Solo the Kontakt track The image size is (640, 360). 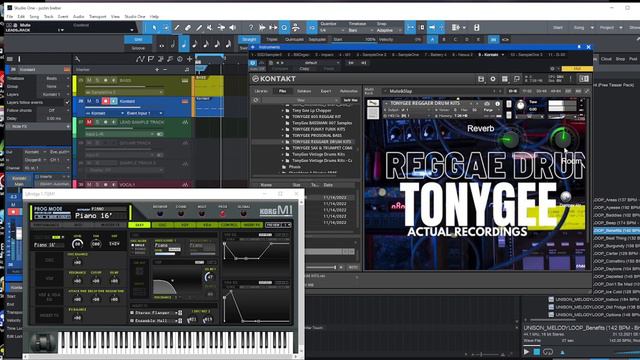pos(97,101)
